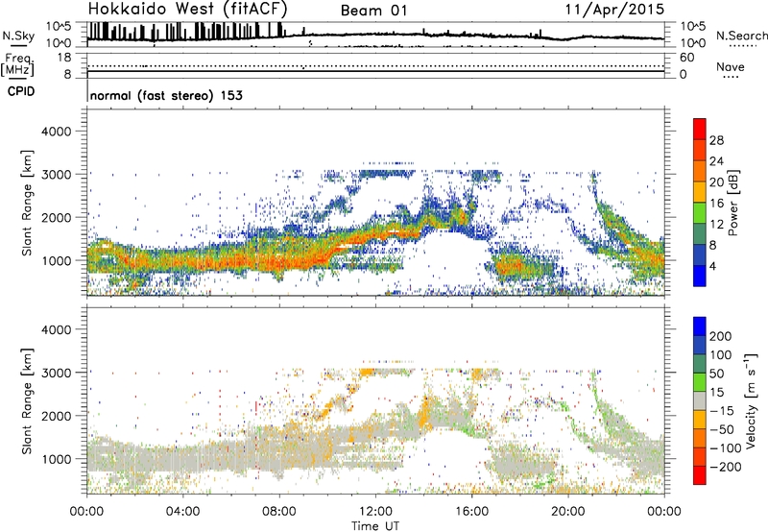The image size is (768, 532).
Task: Click the '20:00' time tick label
Action: click(568, 512)
